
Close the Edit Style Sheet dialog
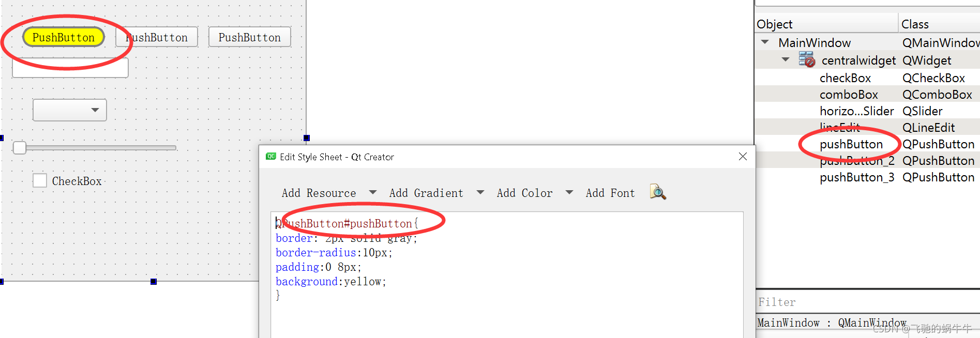point(743,156)
